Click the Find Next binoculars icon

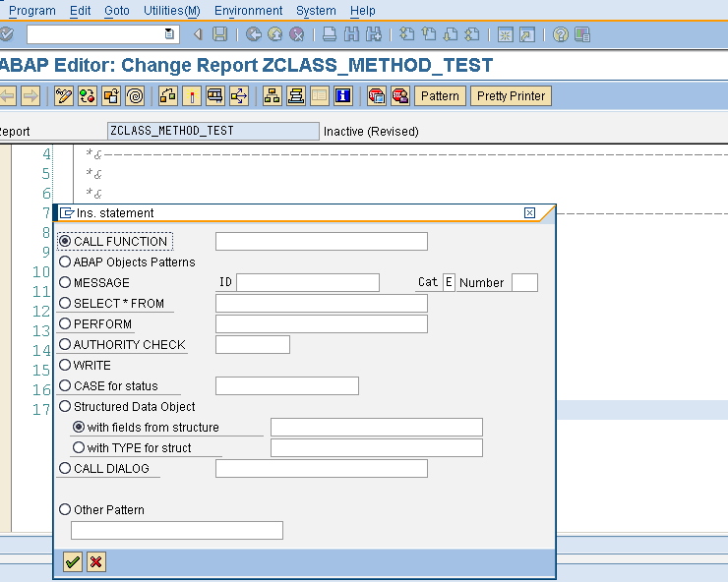point(373,34)
